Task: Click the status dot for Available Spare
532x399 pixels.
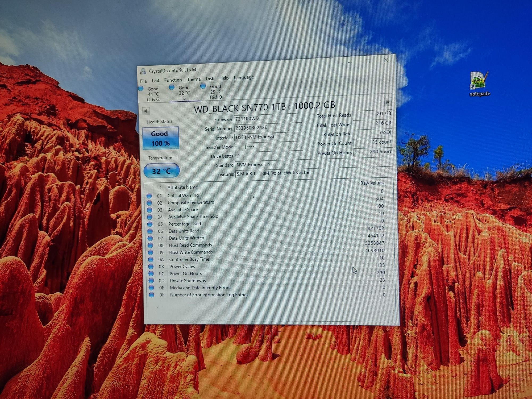Action: [x=149, y=210]
